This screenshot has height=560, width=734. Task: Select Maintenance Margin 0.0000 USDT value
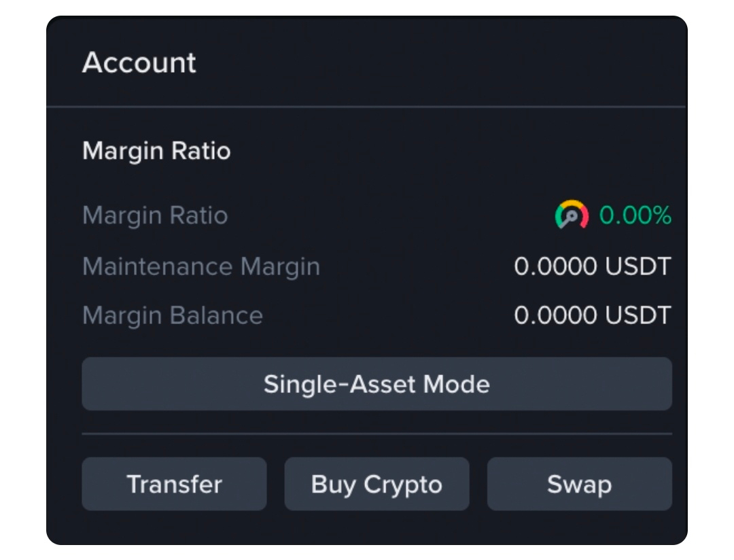pyautogui.click(x=593, y=266)
